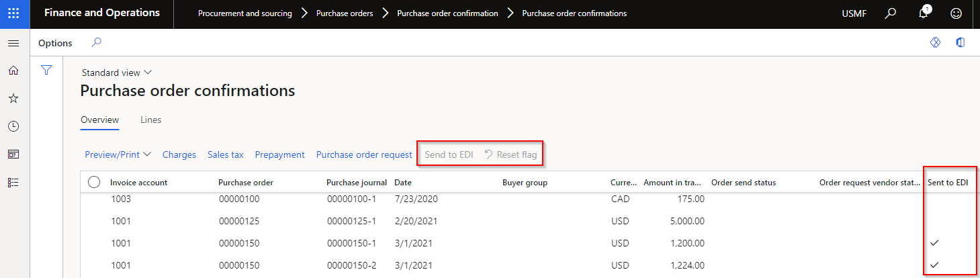Screen dimensions: 980x278
Task: Select purchase order 00000125 cell
Action: click(239, 221)
